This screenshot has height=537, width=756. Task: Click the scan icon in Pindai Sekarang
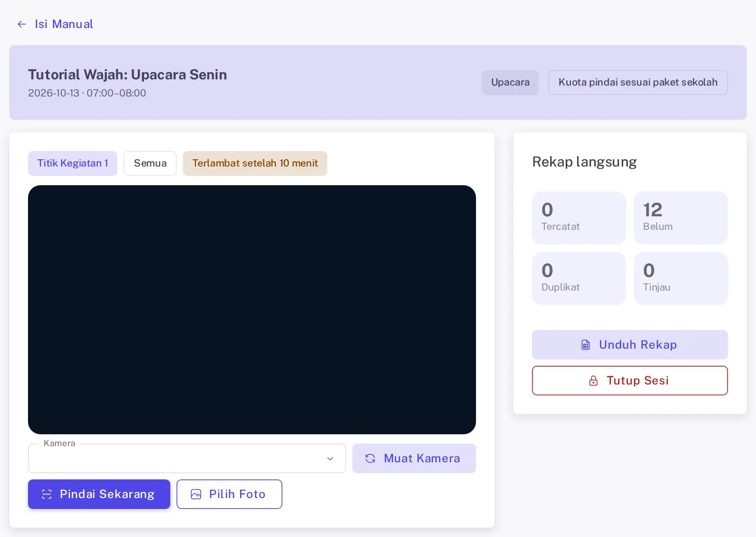coord(47,494)
